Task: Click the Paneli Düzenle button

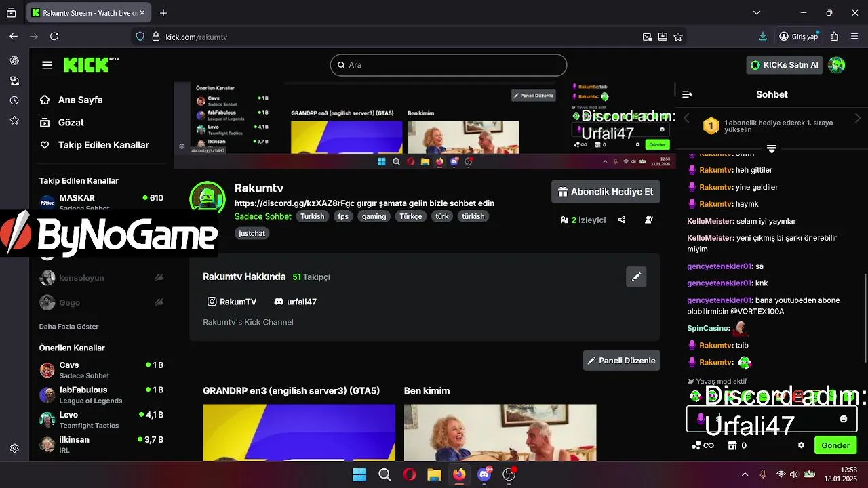Action: 622,361
